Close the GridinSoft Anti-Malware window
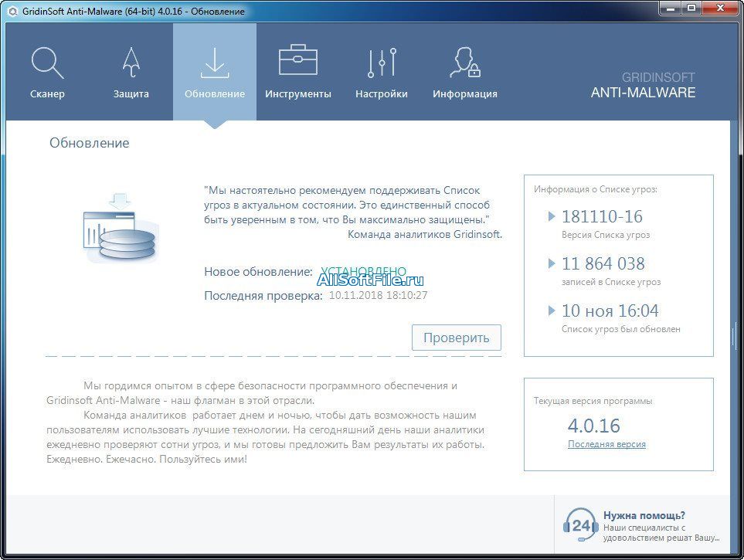744x560 pixels. coord(721,8)
